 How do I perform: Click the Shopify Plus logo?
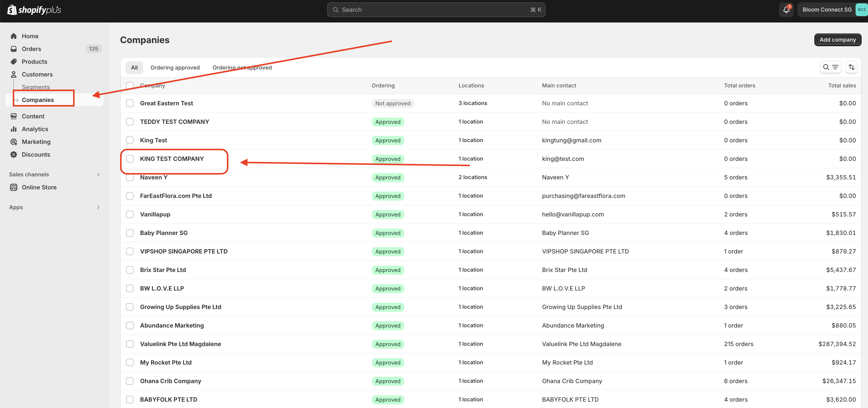pos(34,10)
